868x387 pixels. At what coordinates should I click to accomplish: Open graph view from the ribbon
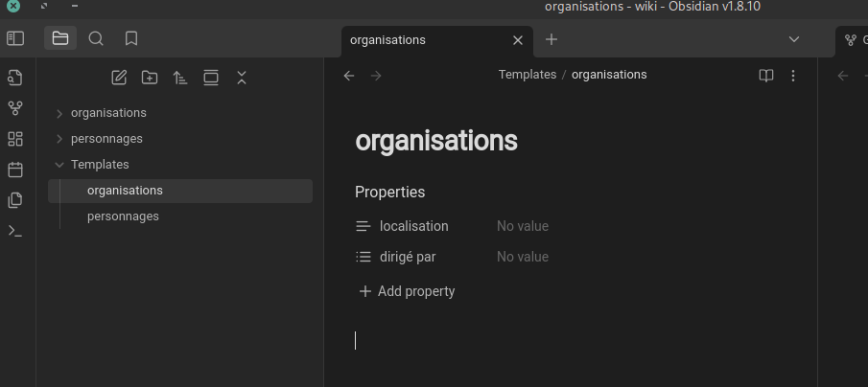click(15, 108)
